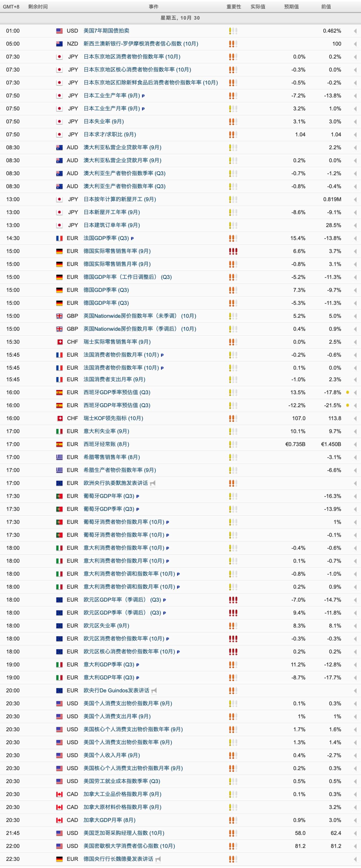Click high importance icon on 德国实际零售销售年率 row
This screenshot has height=868, width=361.
233,251
